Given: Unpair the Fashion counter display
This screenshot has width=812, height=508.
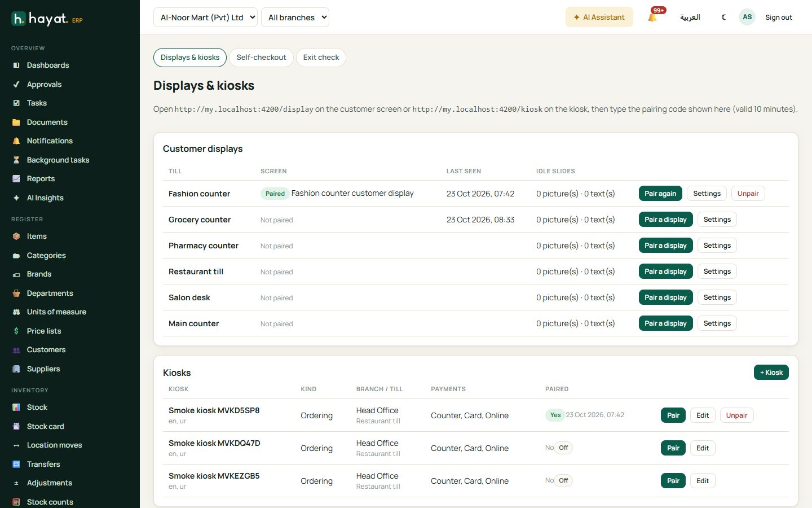Looking at the screenshot, I should (x=748, y=194).
